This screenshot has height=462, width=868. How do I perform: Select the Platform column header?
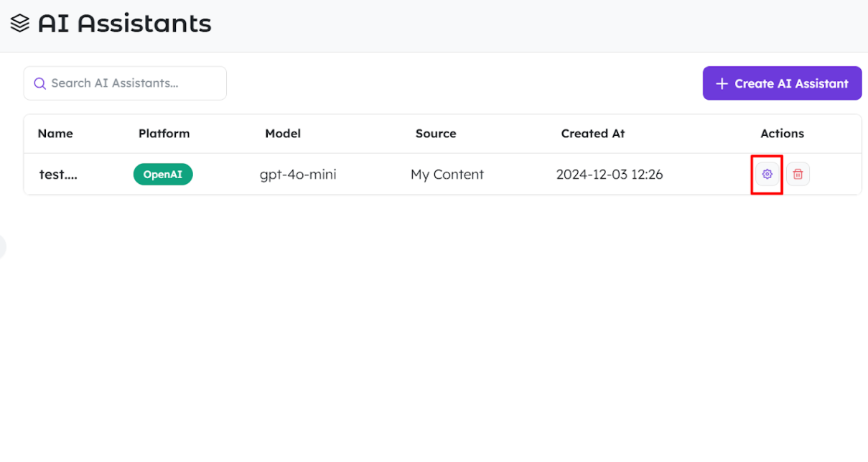point(164,134)
